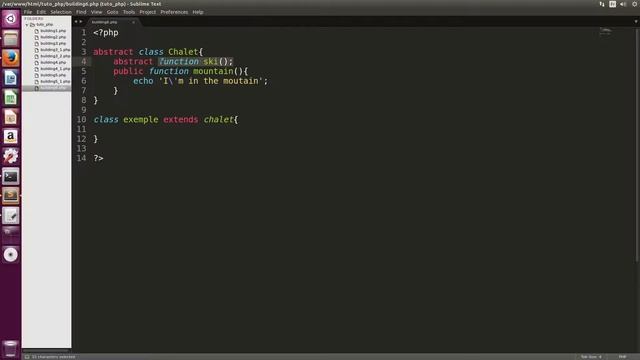Click the 'exemple' class name on line 10

(141, 120)
